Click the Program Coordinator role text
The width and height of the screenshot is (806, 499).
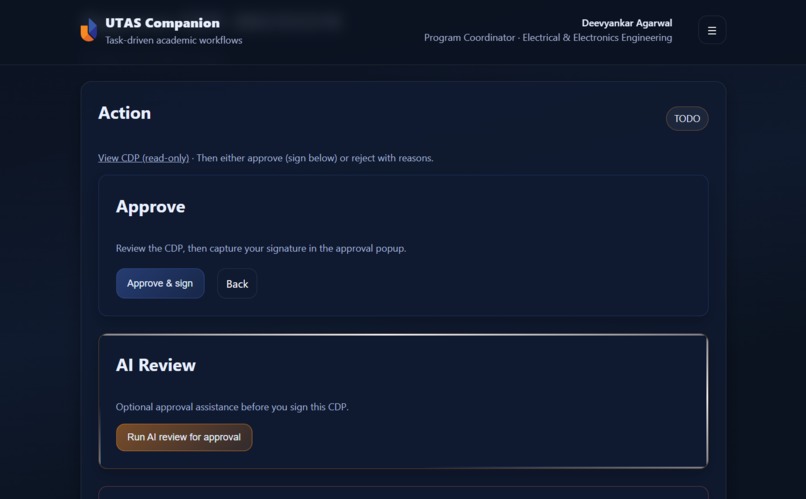(x=548, y=38)
